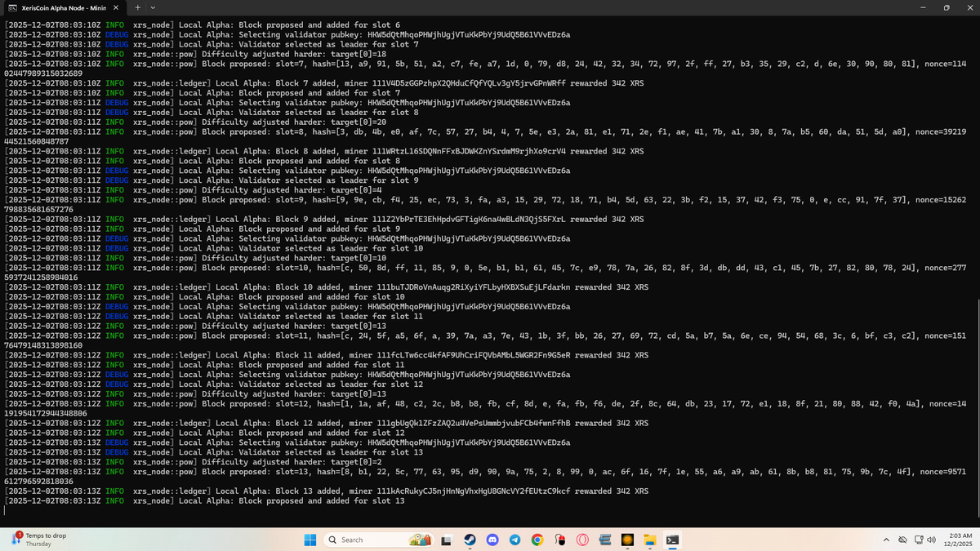Click the 'Block 12 added' ledger line

pos(327,423)
